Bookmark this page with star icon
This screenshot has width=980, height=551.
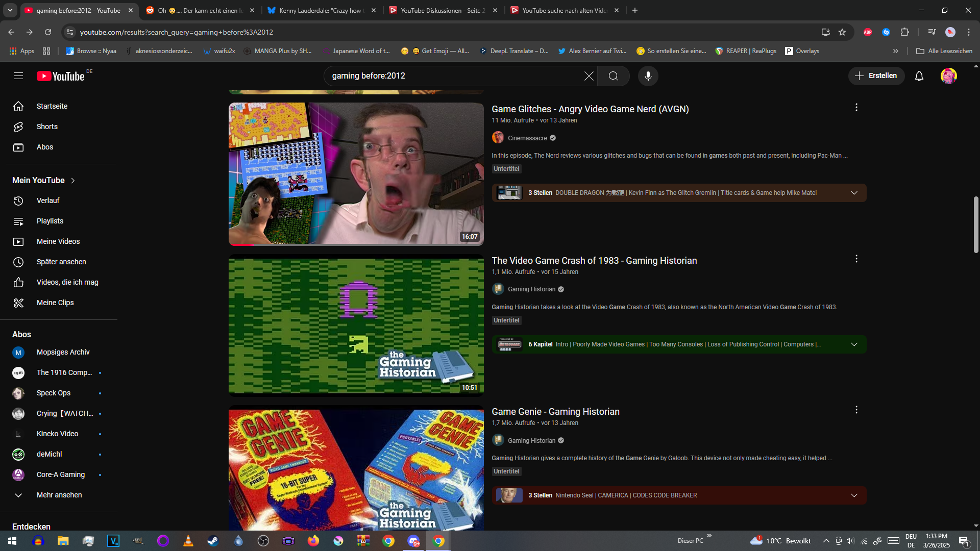[842, 32]
